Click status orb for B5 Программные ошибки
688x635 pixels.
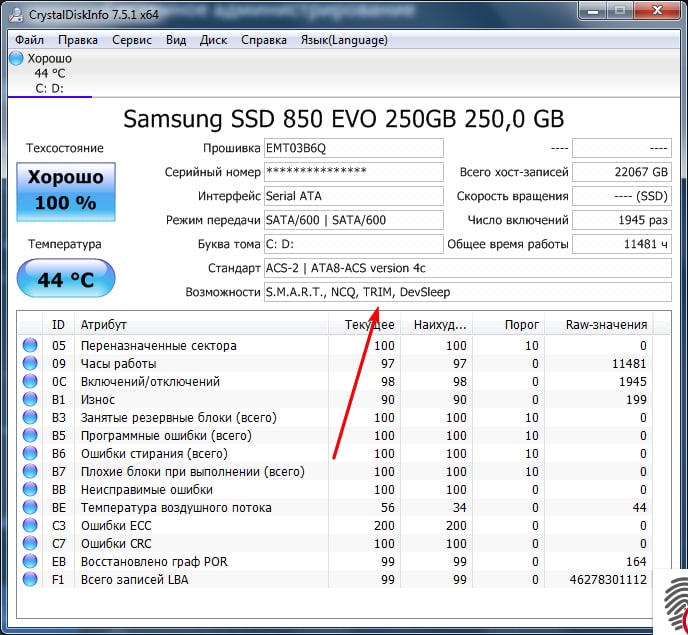point(30,435)
